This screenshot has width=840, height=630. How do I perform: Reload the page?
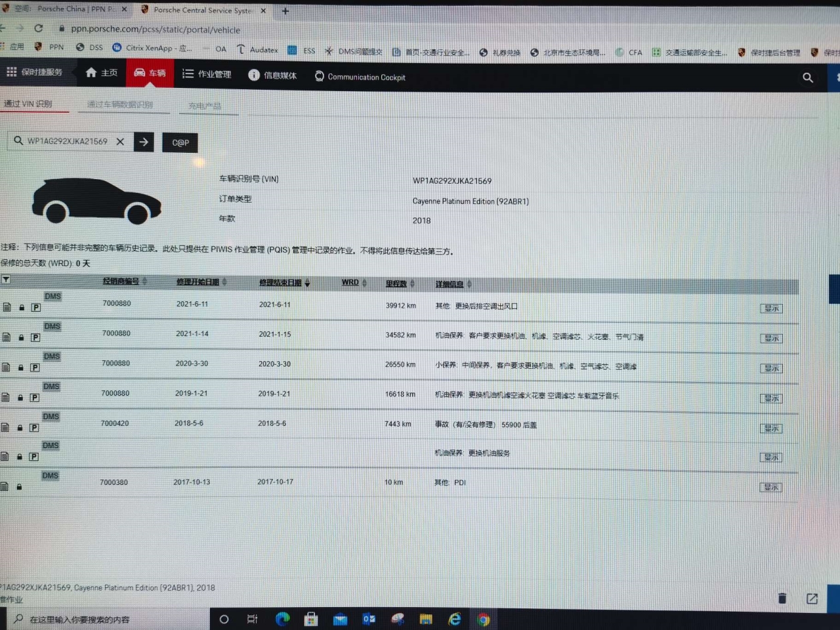pyautogui.click(x=39, y=28)
